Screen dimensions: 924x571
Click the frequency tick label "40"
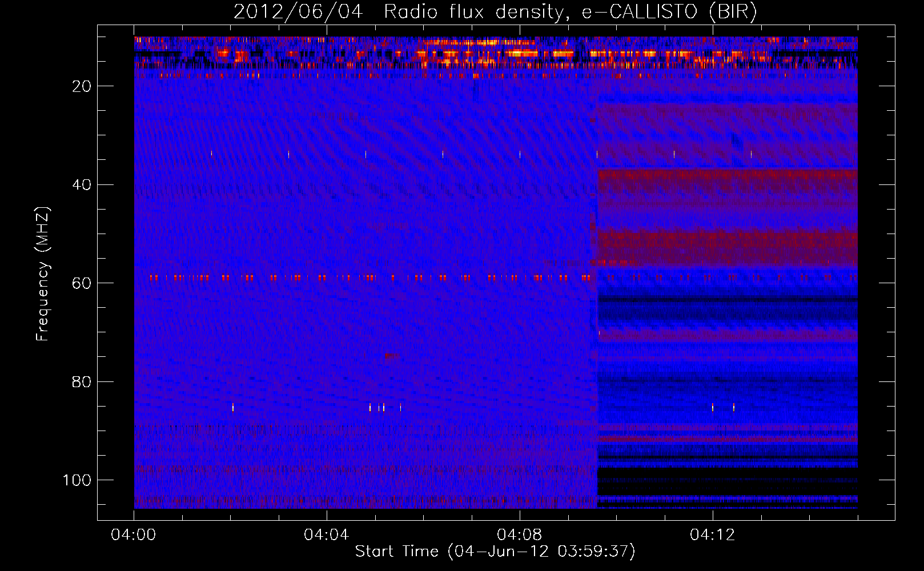(82, 185)
